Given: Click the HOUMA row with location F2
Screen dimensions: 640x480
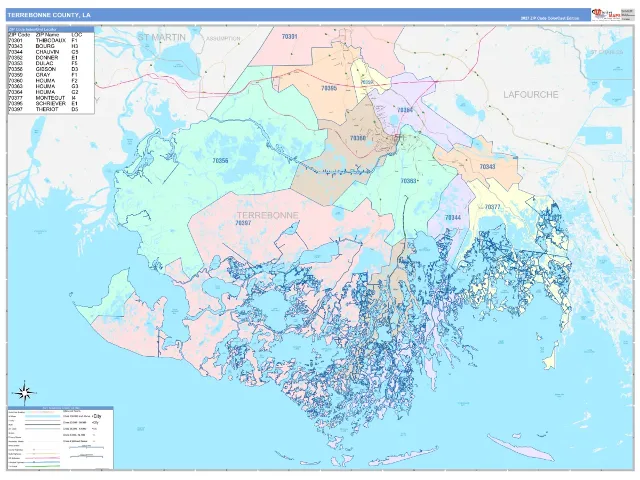Looking at the screenshot, I should coord(43,81).
